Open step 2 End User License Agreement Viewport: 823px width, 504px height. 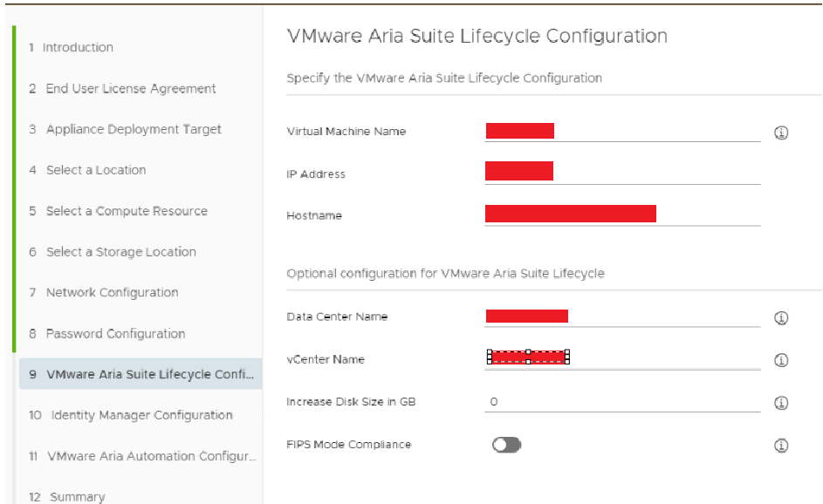122,89
